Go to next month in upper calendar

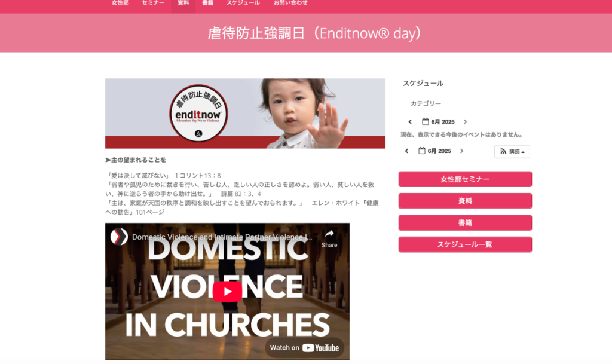click(465, 122)
